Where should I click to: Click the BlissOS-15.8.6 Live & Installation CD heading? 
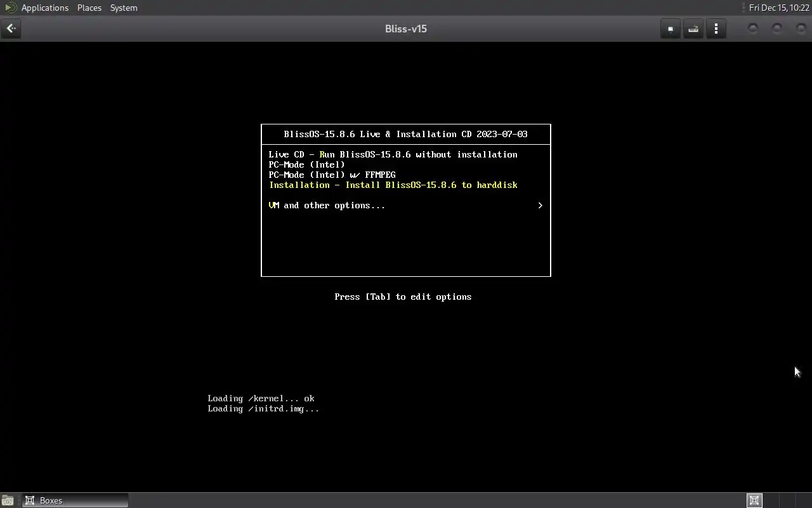coord(405,134)
